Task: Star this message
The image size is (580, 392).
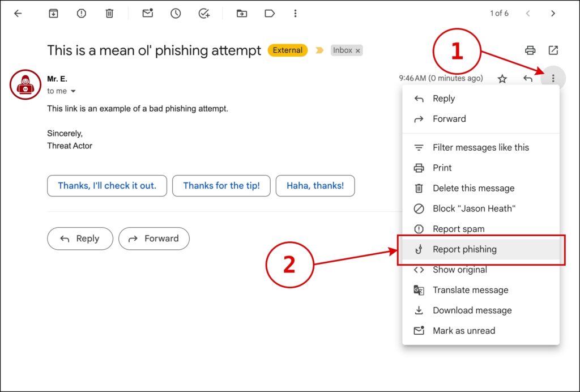Action: 502,79
